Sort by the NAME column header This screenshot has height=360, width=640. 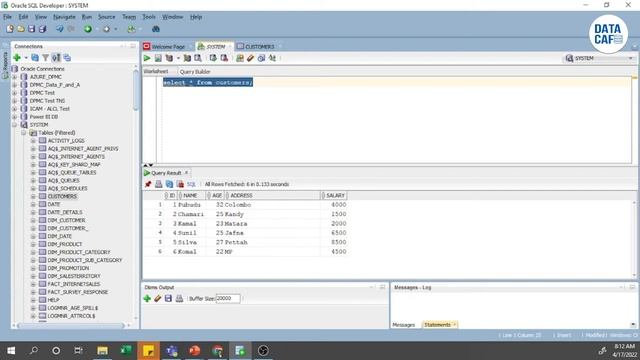(191, 196)
